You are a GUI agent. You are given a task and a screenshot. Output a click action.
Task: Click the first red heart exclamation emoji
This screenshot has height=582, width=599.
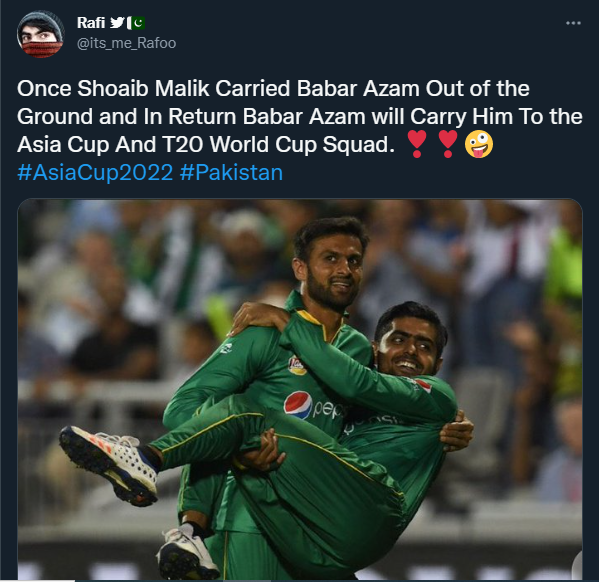click(x=417, y=144)
